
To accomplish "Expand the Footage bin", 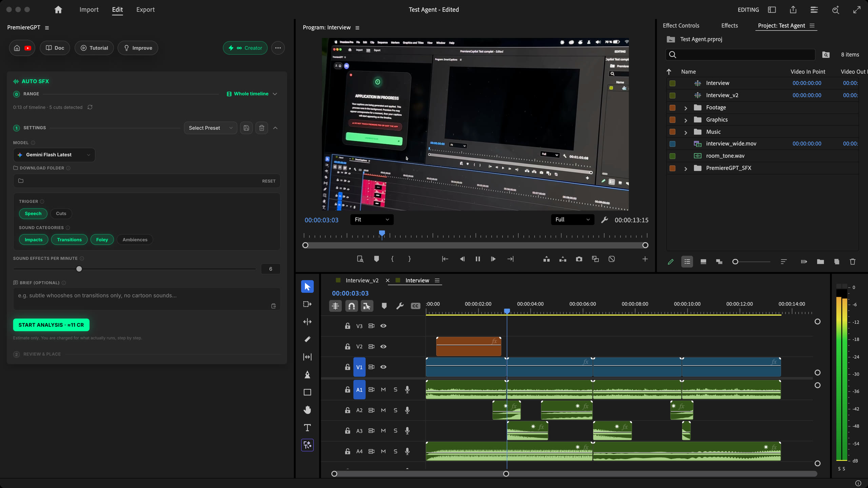I will [x=686, y=108].
